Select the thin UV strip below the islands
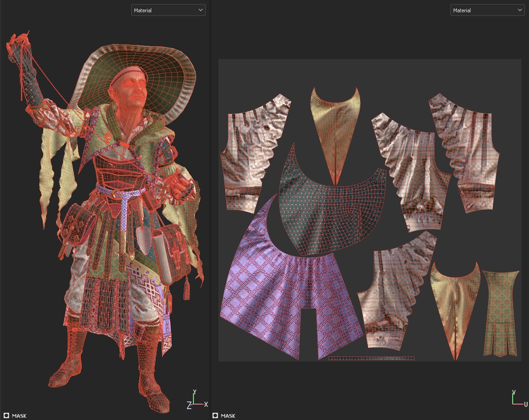Viewport: 529px width, 420px height. click(371, 358)
